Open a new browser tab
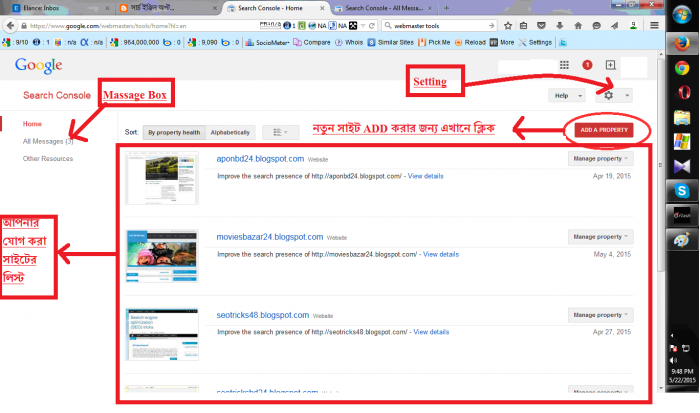Image resolution: width=700 pixels, height=413 pixels. [x=446, y=8]
